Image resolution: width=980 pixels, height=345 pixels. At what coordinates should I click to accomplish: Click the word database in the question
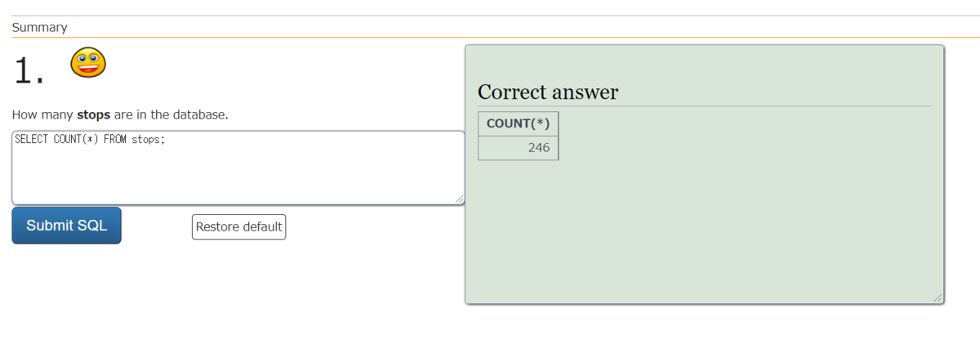pos(198,114)
